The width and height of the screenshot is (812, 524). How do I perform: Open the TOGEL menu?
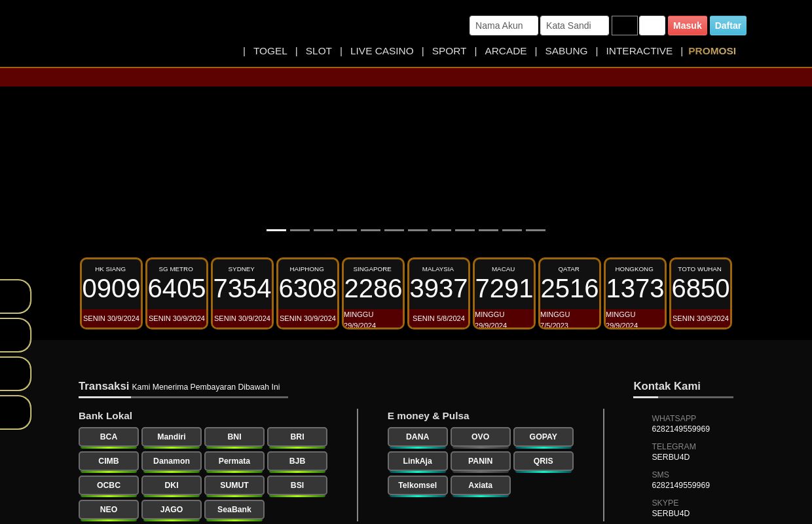pos(270,50)
